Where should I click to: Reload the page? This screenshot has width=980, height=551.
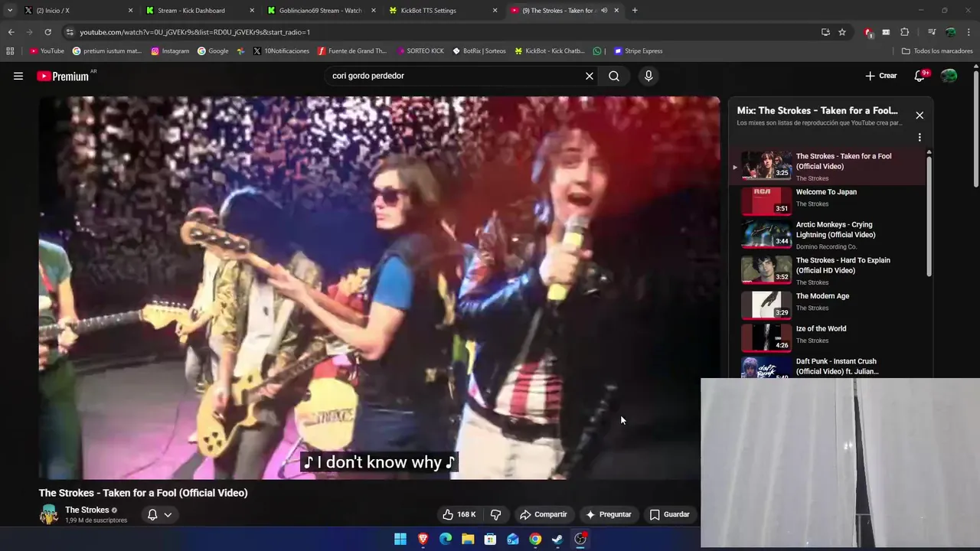47,32
